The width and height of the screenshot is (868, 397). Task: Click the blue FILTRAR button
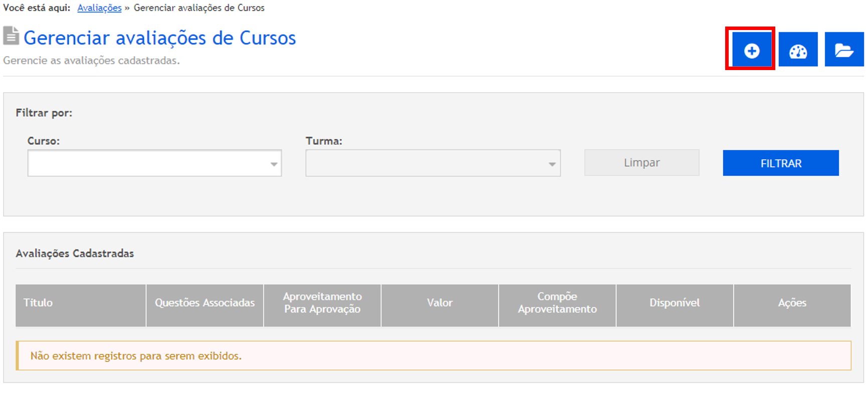780,163
